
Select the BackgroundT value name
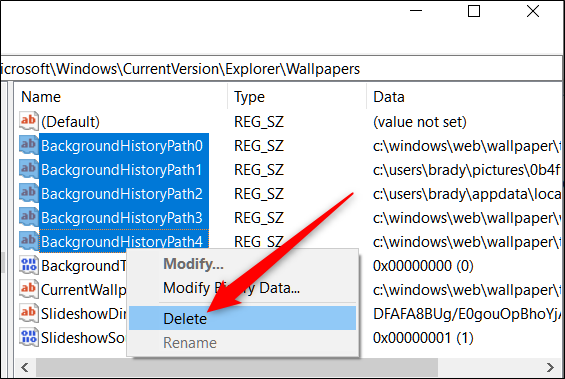pyautogui.click(x=84, y=266)
